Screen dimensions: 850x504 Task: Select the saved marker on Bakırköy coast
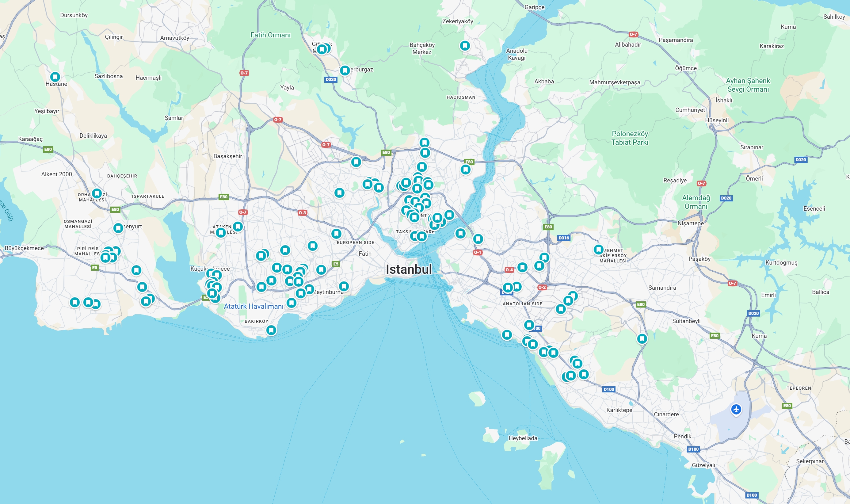click(271, 330)
